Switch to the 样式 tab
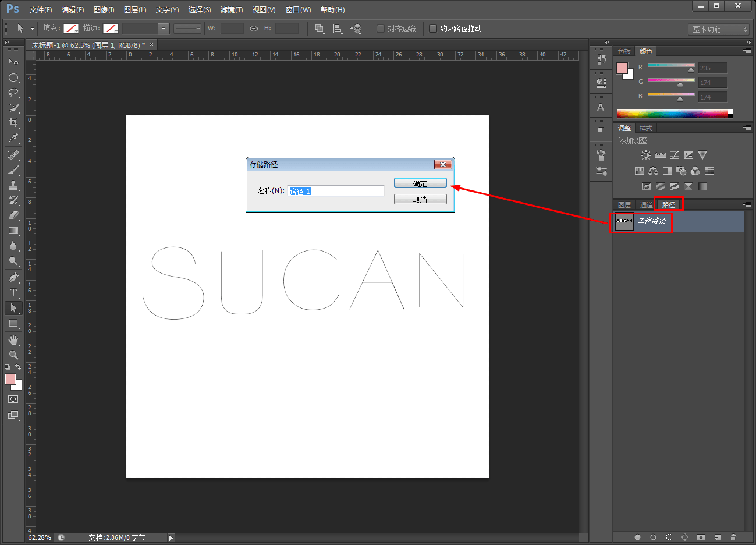 (x=646, y=128)
